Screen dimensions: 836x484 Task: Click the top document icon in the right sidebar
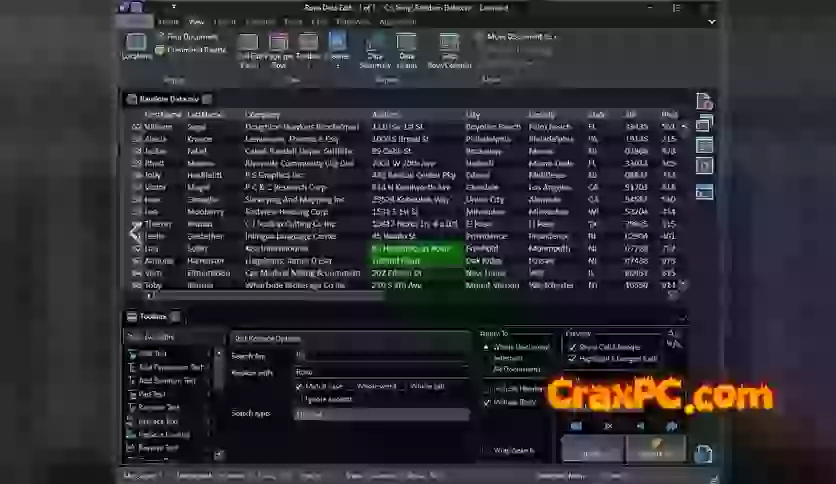(x=704, y=102)
